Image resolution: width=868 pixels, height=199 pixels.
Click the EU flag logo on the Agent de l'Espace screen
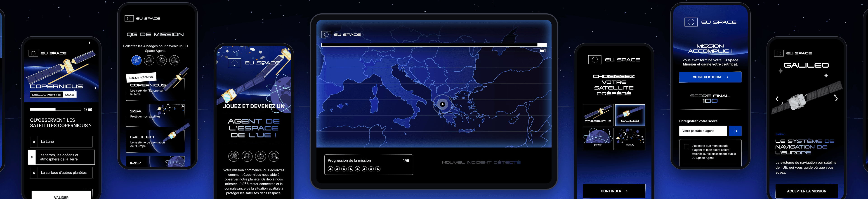235,63
